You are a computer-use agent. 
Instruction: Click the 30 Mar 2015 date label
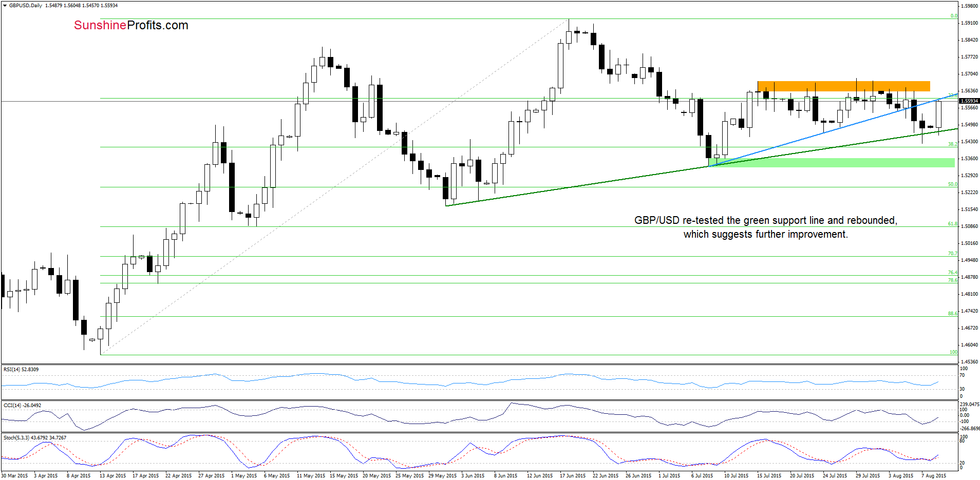pos(14,476)
